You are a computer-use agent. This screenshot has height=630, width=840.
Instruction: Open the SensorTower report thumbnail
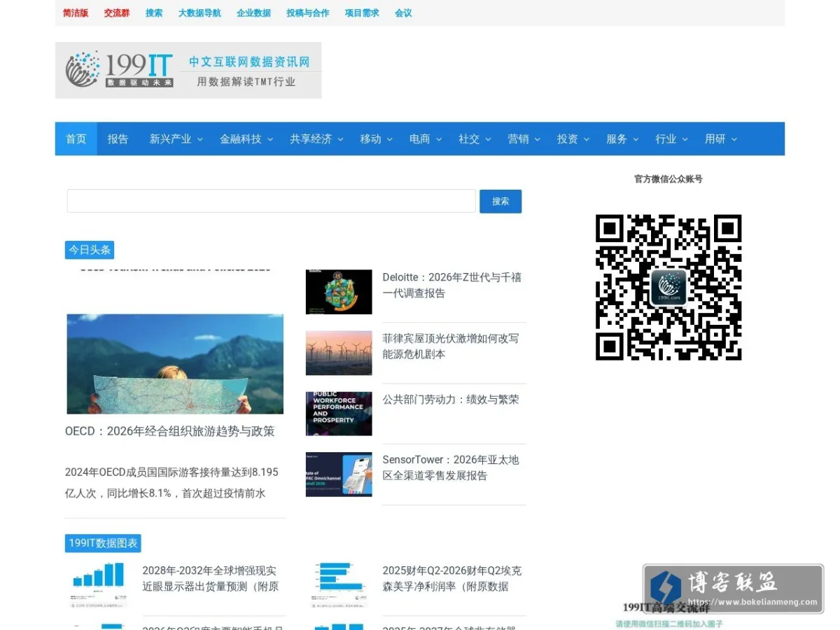tap(339, 475)
